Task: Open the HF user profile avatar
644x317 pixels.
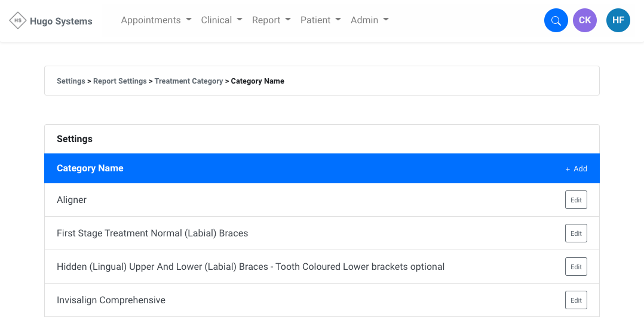Action: 618,20
